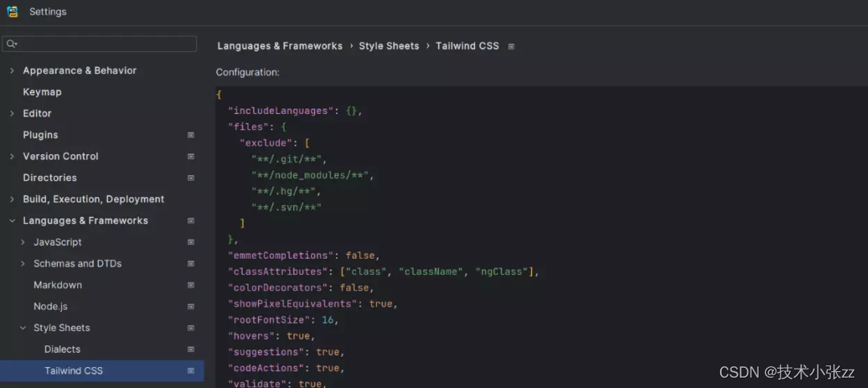Screen dimensions: 868x388
Task: Click project-level icon beside Dialects
Action: pos(191,349)
